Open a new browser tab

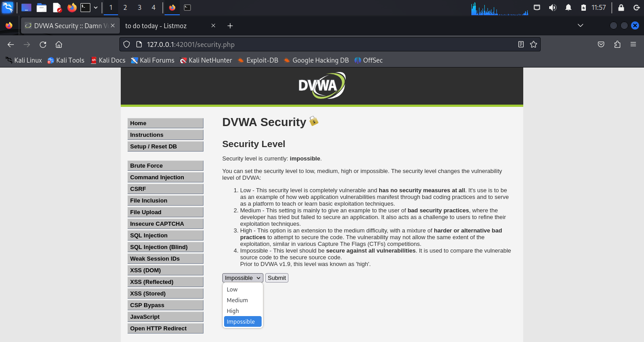point(230,26)
